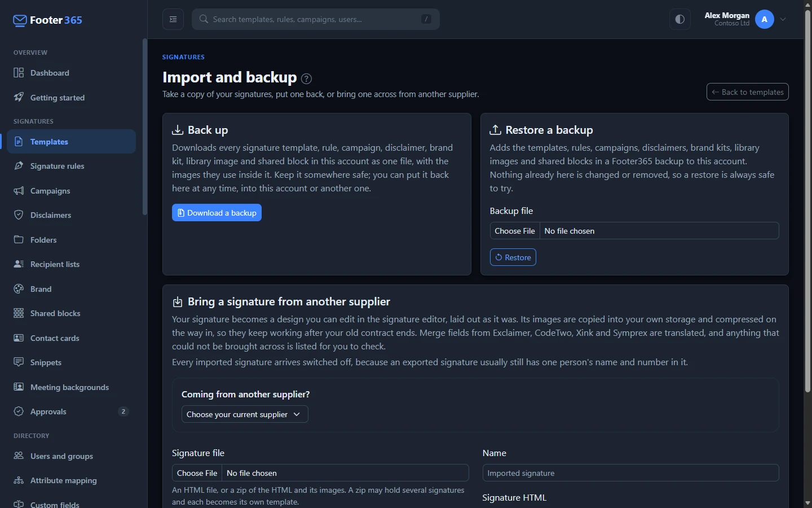Viewport: 812px width, 508px height.
Task: Click the Users and groups icon
Action: click(x=19, y=456)
